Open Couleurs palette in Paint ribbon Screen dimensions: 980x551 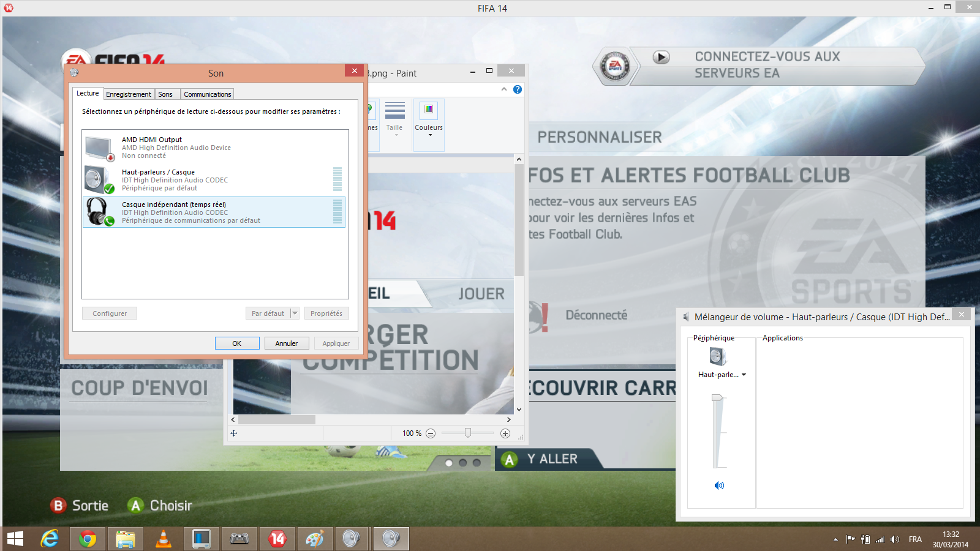pos(429,116)
